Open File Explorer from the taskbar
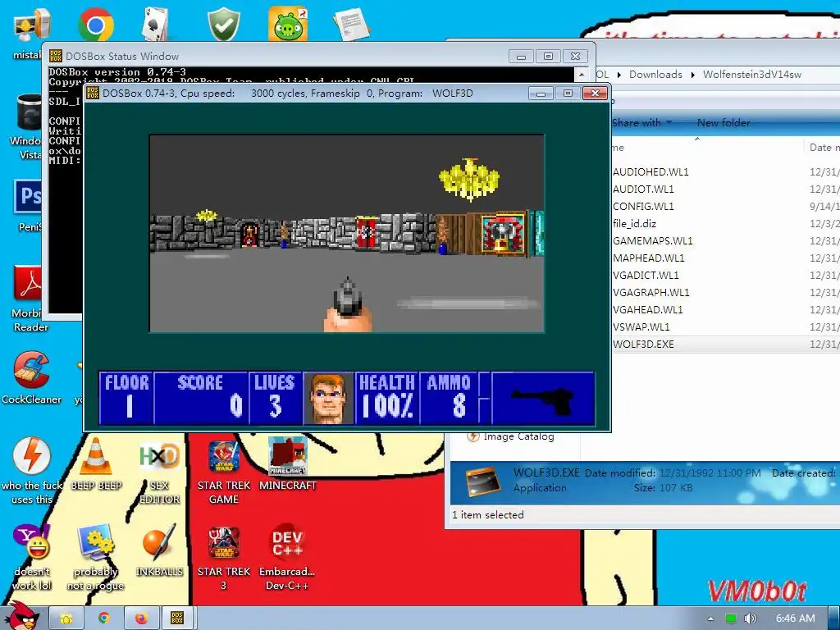This screenshot has height=630, width=840. point(66,619)
